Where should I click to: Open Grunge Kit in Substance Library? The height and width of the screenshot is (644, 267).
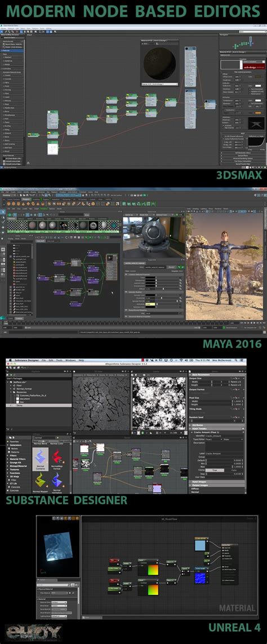(x=15, y=463)
